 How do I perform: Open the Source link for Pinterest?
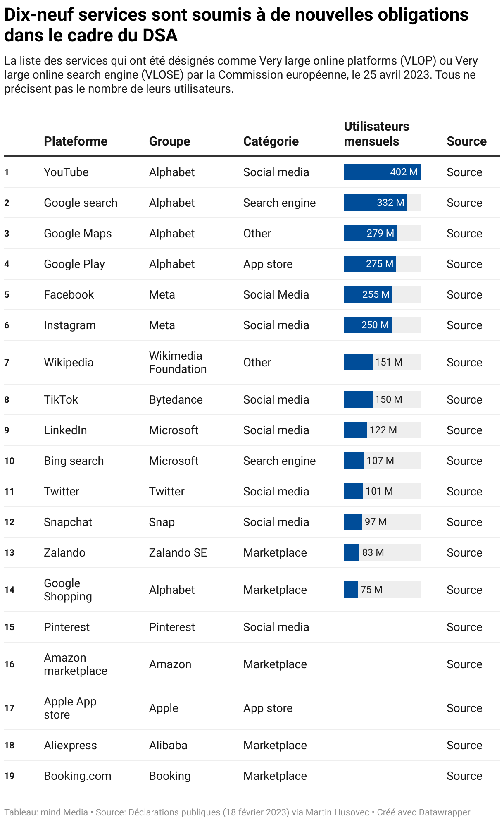coord(464,627)
